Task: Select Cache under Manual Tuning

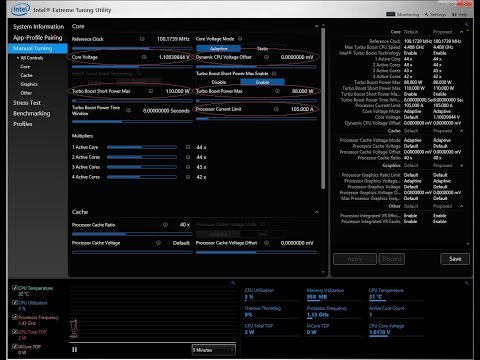Action: (26, 75)
